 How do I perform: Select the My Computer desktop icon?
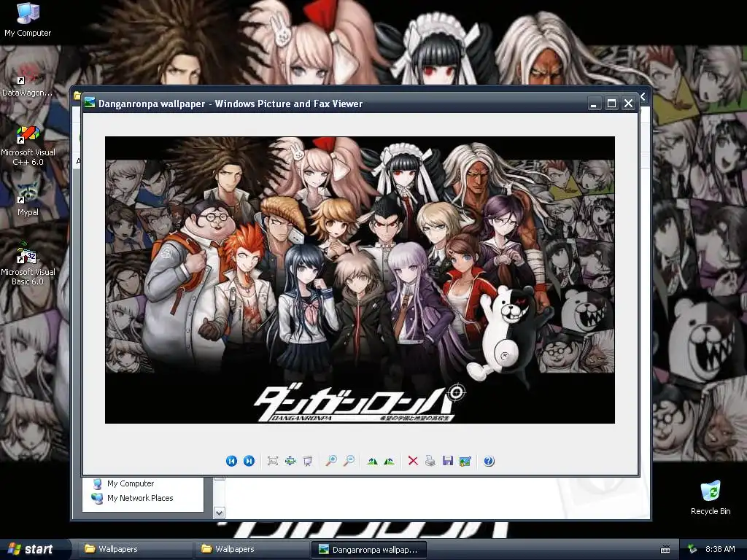(28, 20)
